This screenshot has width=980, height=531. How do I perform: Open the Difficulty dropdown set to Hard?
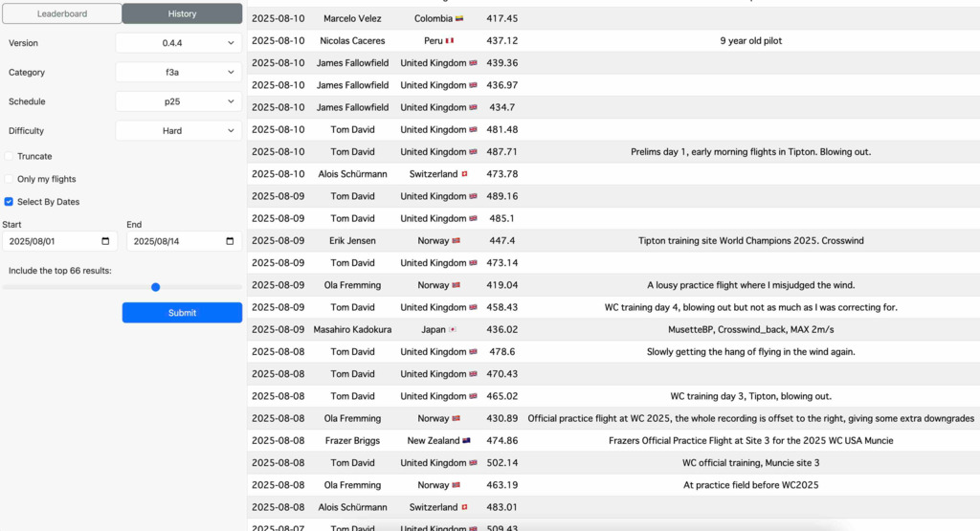point(178,130)
